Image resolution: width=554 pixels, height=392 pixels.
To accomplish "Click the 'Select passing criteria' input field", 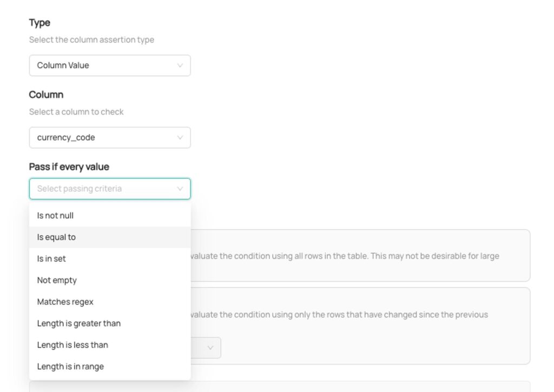I will [x=103, y=189].
